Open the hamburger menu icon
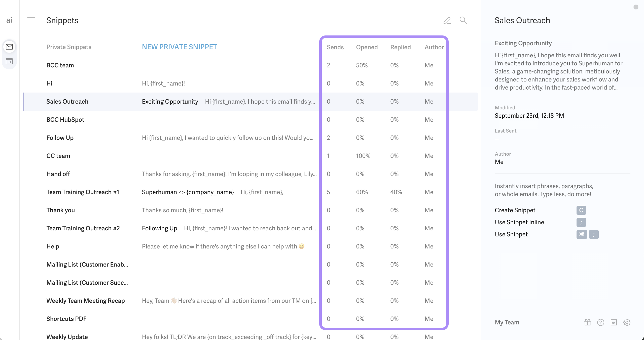 coord(31,20)
